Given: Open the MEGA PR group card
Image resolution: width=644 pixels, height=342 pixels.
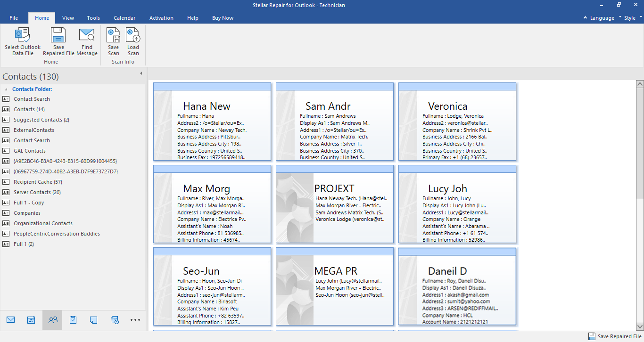Looking at the screenshot, I should point(335,286).
